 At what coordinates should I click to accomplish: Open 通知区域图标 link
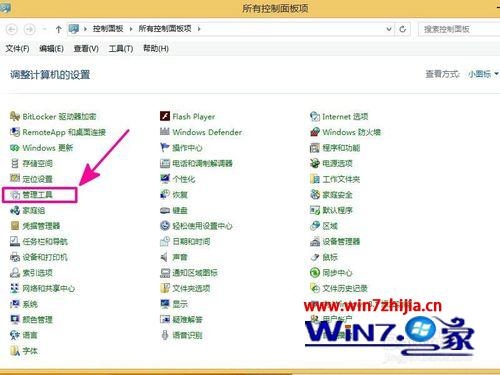pyautogui.click(x=195, y=273)
